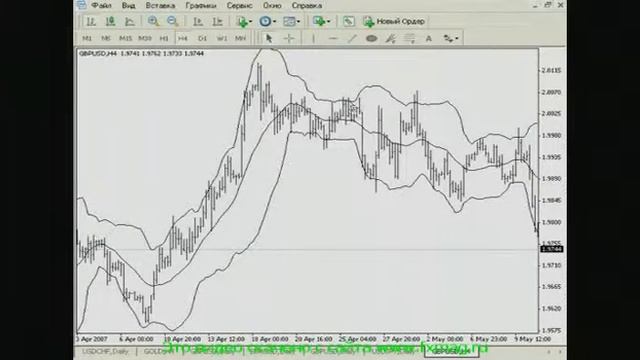The height and width of the screenshot is (360, 640).
Task: Switch chart to line chart mode
Action: 130,22
